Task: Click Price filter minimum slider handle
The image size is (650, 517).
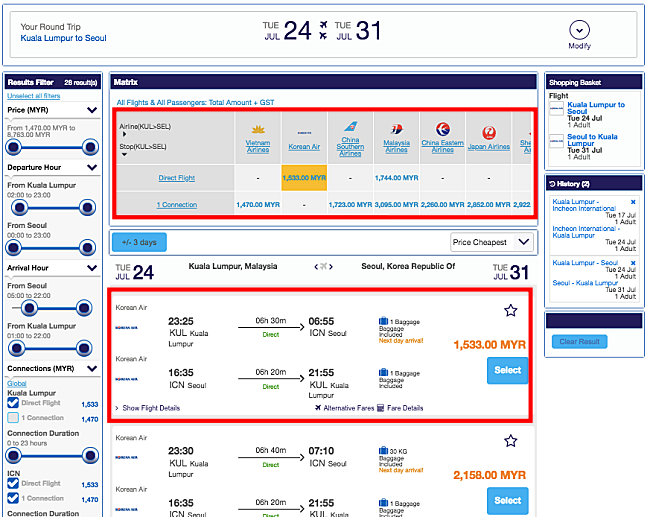Action: [14, 147]
